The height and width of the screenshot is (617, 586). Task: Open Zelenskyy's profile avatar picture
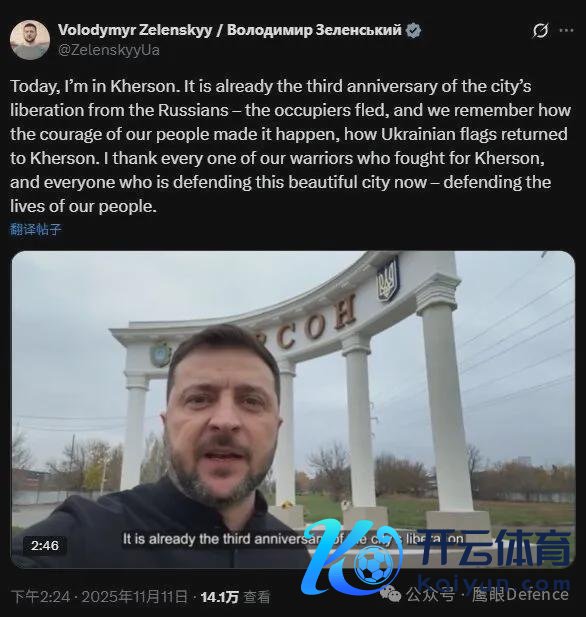(30, 40)
